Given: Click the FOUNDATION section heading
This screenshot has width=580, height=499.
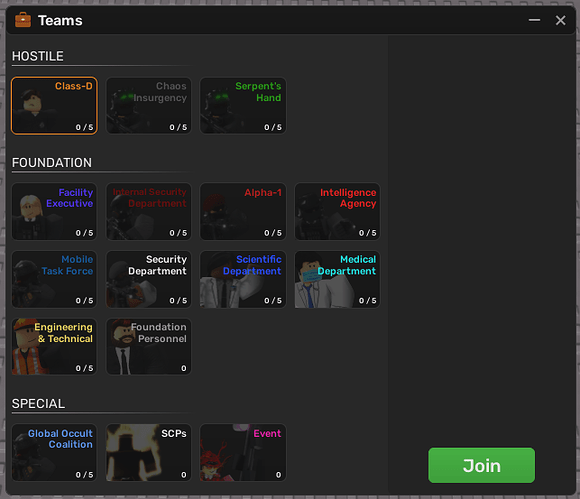Looking at the screenshot, I should click(52, 163).
